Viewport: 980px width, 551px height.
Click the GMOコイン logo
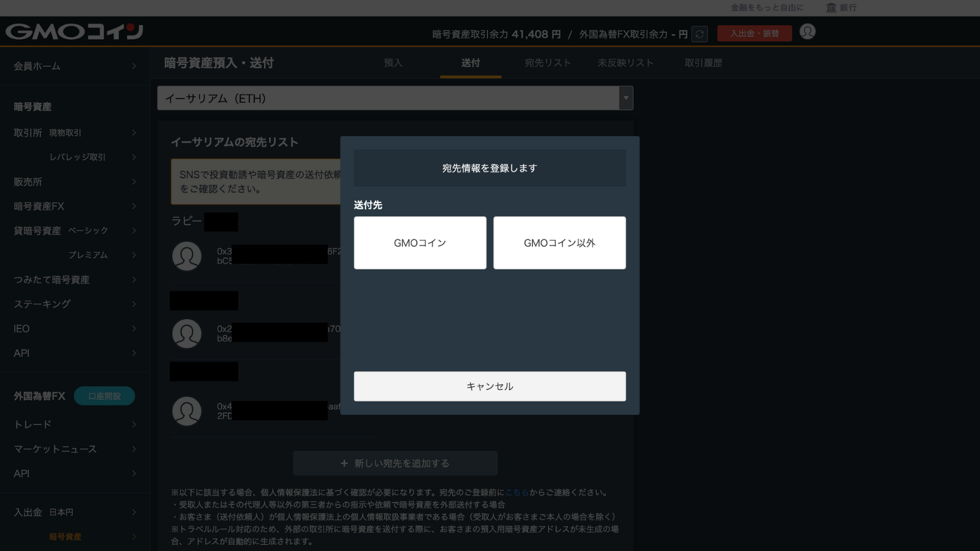click(74, 31)
